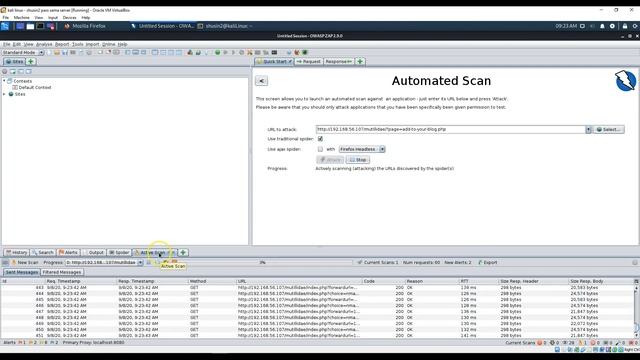This screenshot has width=640, height=360.
Task: Click the red active scans status icon
Action: (539, 343)
